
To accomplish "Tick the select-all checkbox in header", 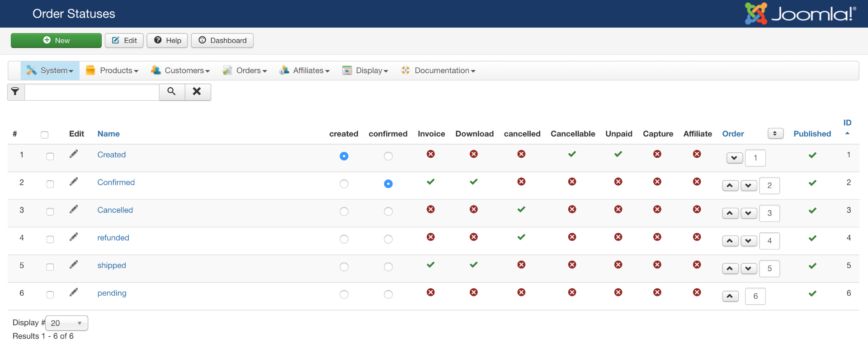I will click(44, 135).
